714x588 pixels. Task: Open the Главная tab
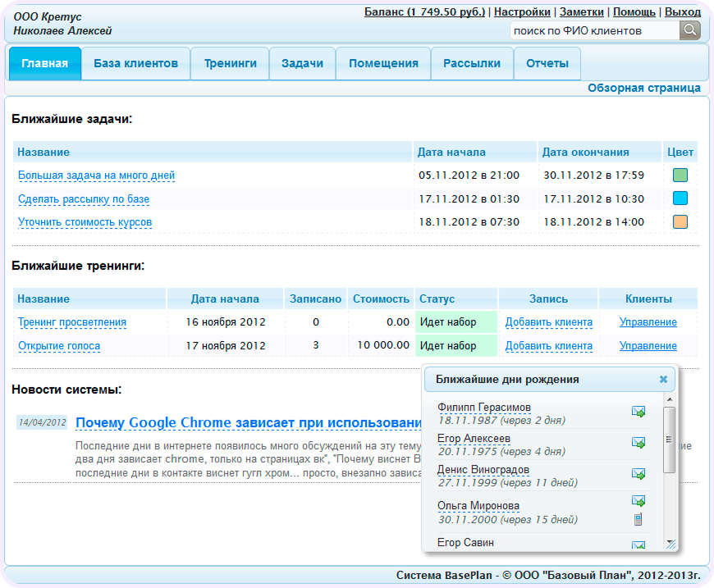pos(44,63)
